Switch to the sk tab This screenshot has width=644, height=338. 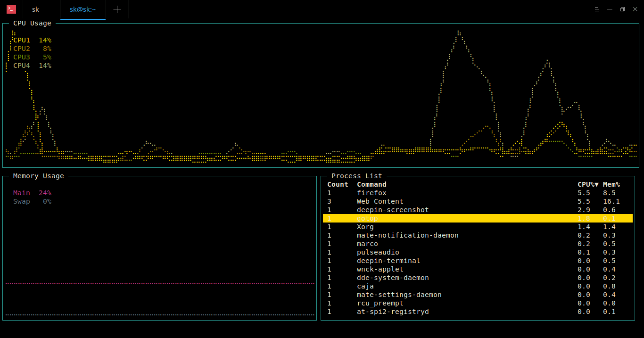click(36, 9)
